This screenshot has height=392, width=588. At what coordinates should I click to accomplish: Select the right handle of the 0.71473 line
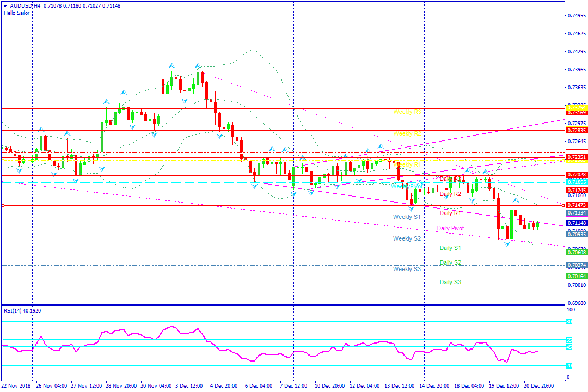563,206
